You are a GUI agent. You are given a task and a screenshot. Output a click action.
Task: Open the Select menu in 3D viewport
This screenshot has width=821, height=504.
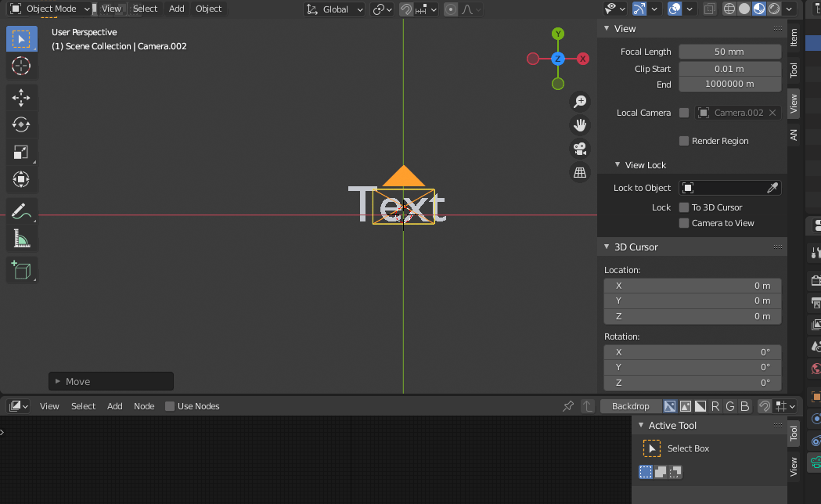pos(145,9)
